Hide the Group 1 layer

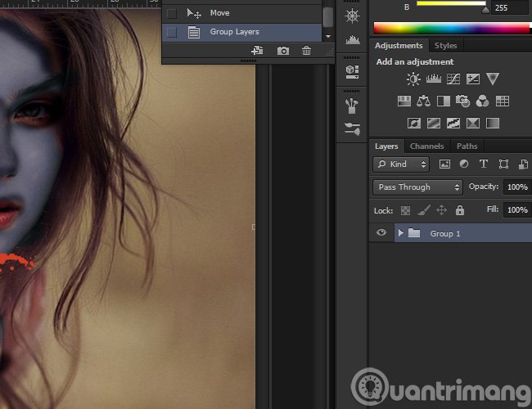click(x=381, y=232)
